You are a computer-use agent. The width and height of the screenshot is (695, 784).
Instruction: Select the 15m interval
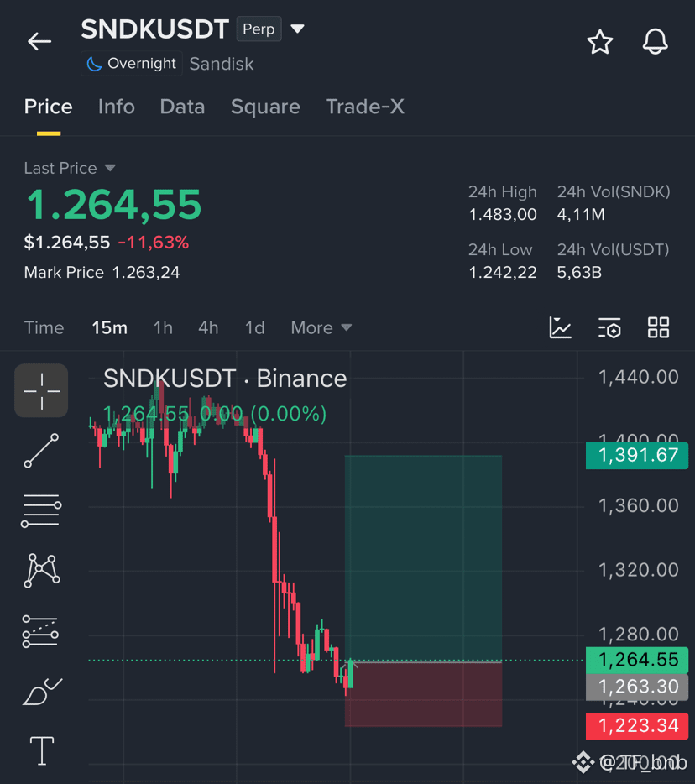(x=109, y=328)
